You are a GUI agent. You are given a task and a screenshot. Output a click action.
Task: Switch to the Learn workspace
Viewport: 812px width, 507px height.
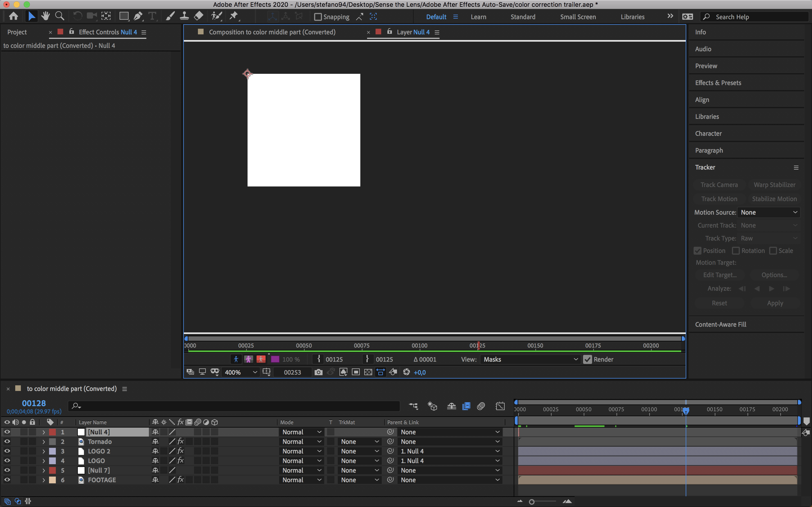[478, 17]
